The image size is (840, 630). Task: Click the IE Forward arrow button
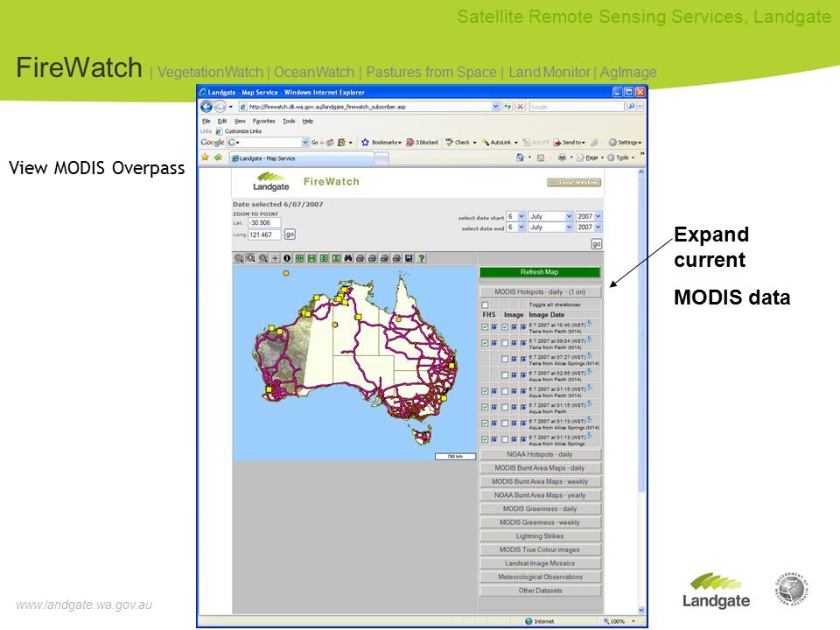[220, 107]
